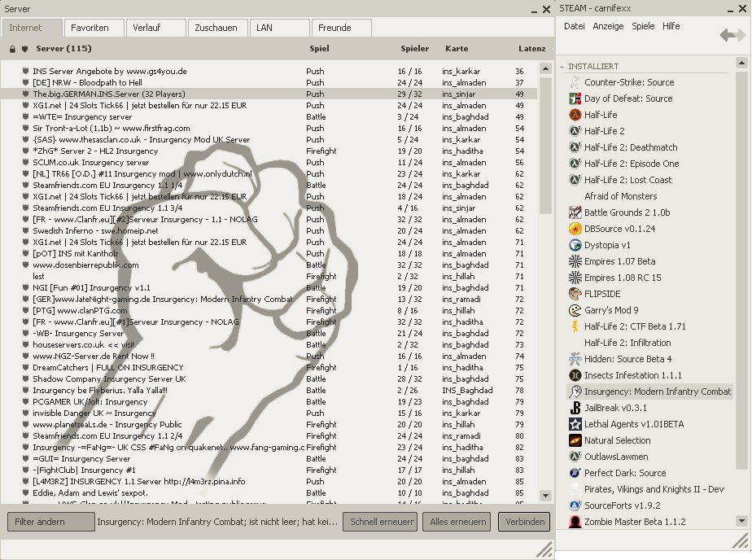
Task: Open the Spiele menu in Steam
Action: 643,26
